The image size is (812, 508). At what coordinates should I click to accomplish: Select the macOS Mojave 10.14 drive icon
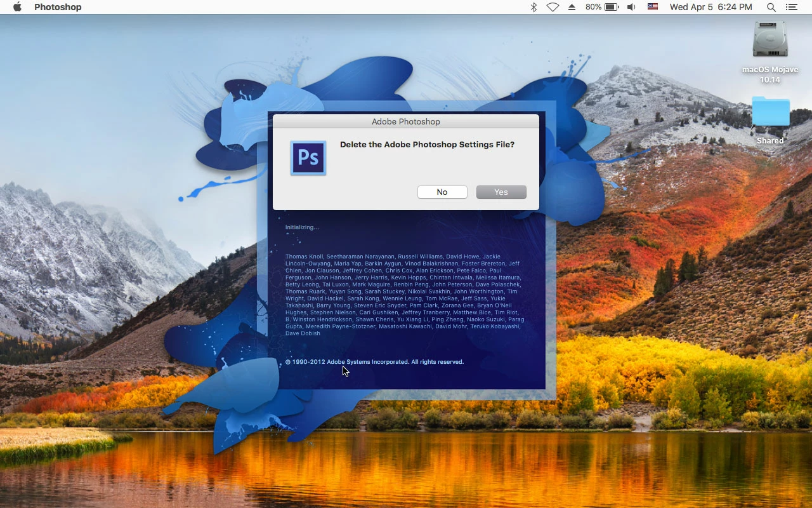[770, 41]
